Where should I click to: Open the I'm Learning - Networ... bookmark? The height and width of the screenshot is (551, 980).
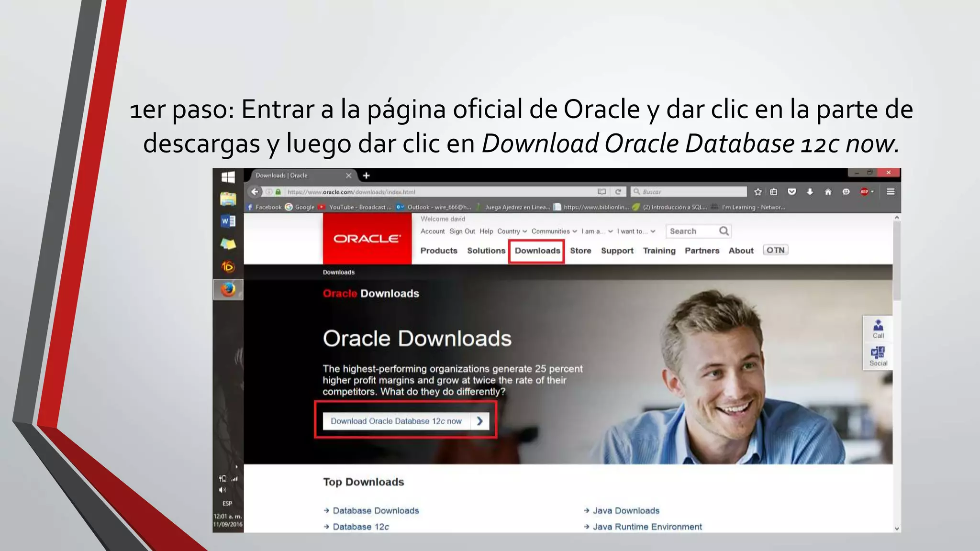pyautogui.click(x=748, y=207)
